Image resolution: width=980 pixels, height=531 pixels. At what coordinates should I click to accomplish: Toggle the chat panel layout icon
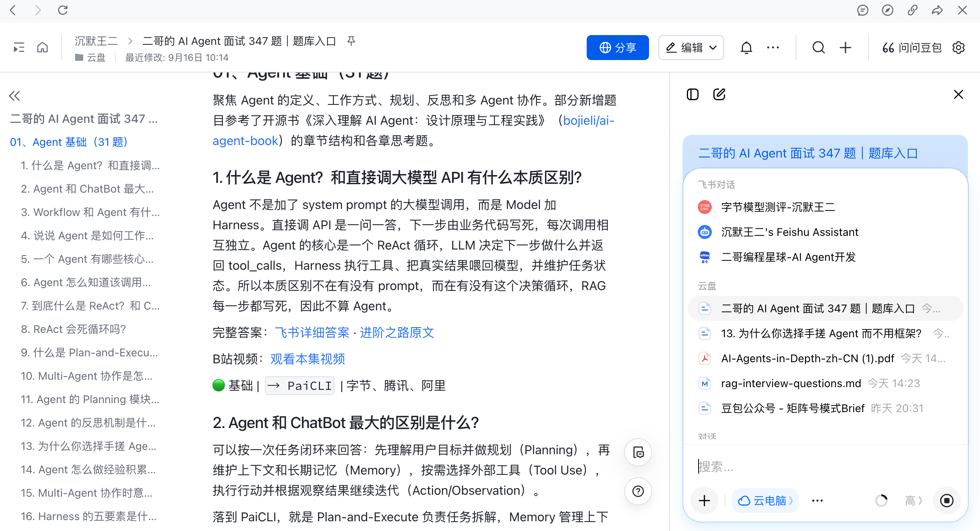point(693,94)
